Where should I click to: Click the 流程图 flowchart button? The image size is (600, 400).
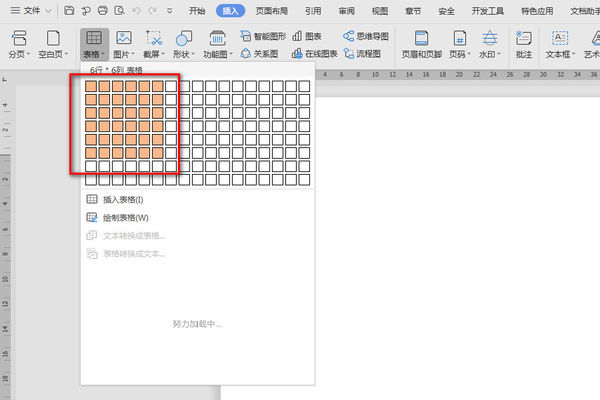[x=366, y=52]
